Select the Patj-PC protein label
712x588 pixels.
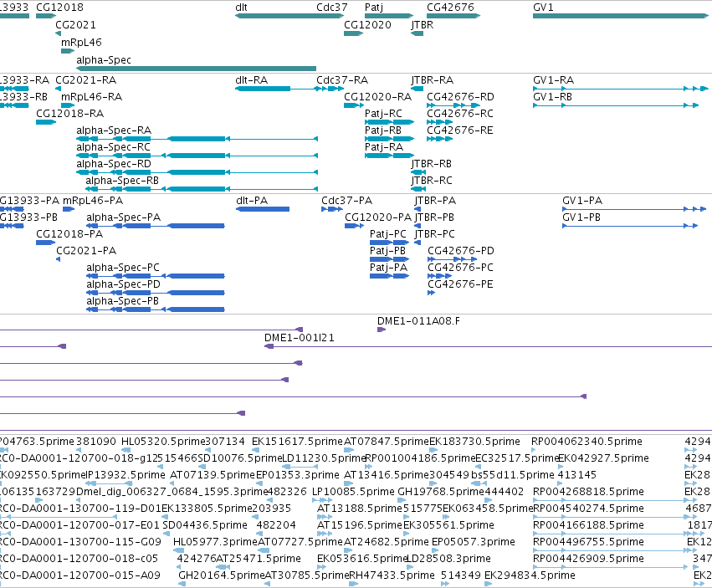click(388, 234)
